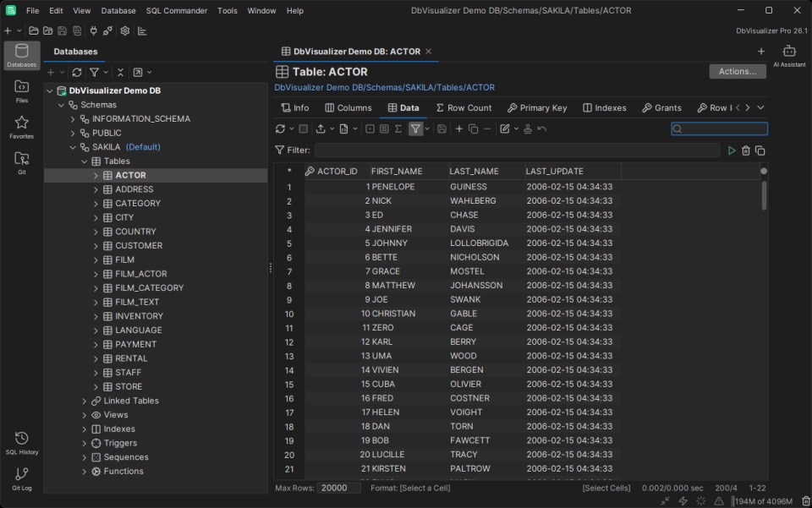
Task: Collapse the DbVisualizer Demo DB node
Action: (50, 90)
